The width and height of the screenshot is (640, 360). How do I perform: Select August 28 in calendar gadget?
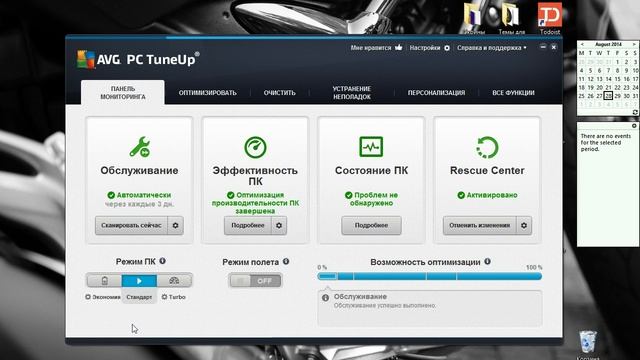tap(608, 96)
